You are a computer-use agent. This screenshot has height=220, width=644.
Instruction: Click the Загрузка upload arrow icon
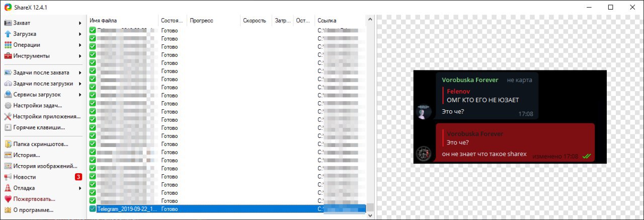pos(8,34)
